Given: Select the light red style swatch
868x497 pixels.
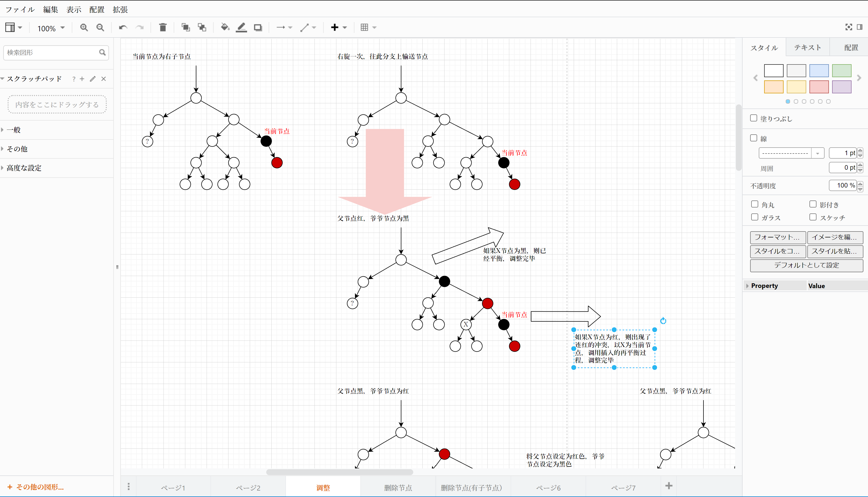Looking at the screenshot, I should 819,87.
